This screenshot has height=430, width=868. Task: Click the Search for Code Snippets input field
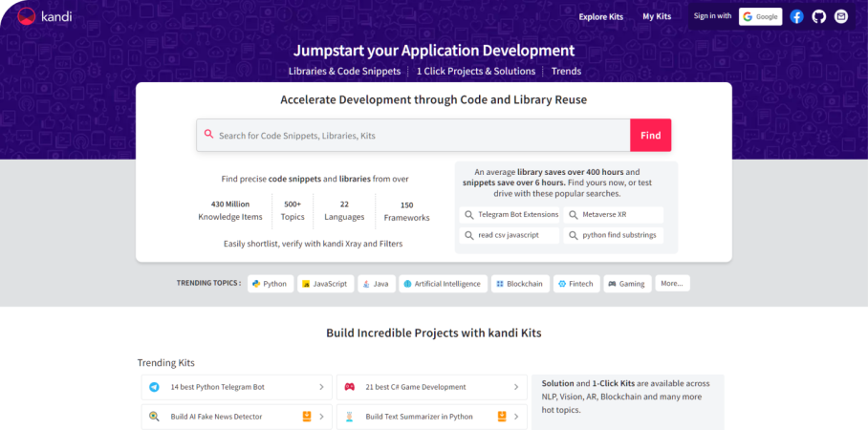tap(413, 135)
